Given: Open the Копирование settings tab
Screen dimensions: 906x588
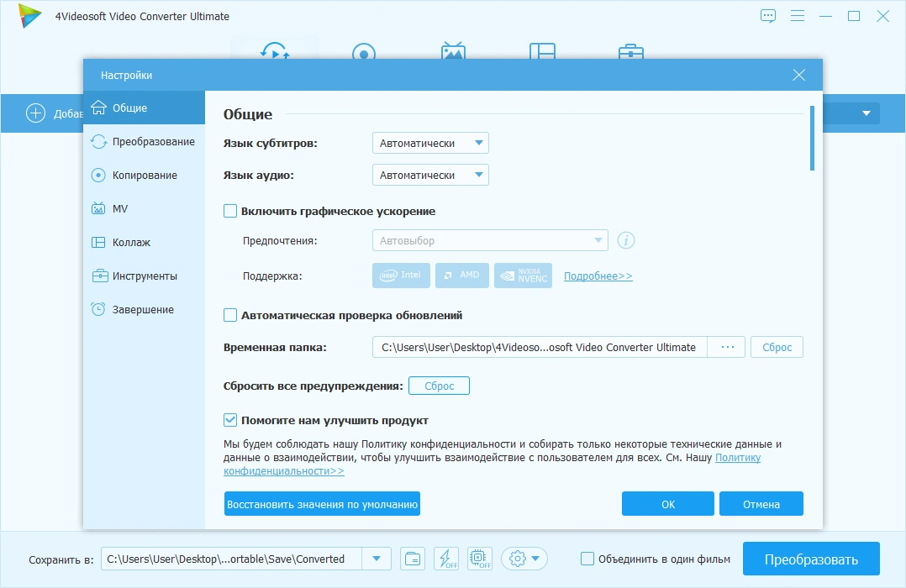Looking at the screenshot, I should click(x=144, y=175).
